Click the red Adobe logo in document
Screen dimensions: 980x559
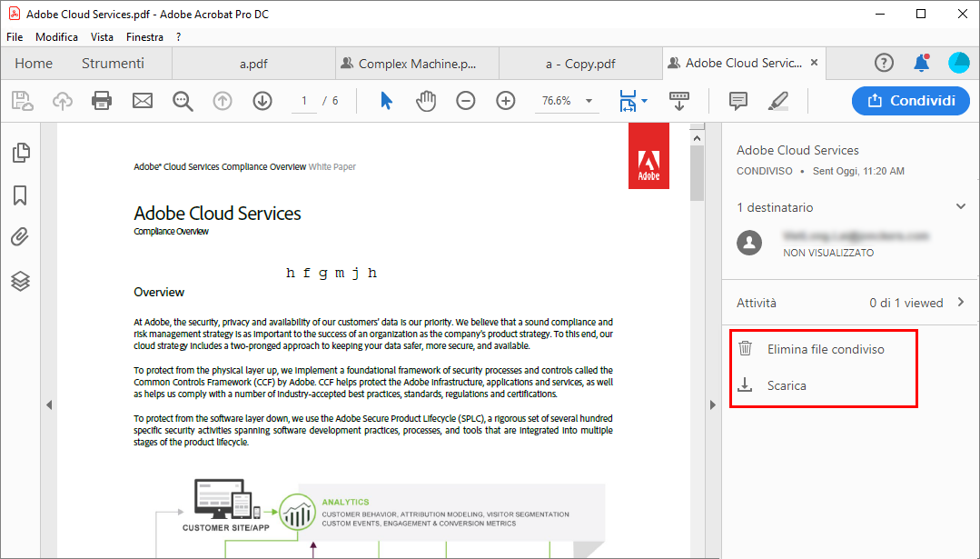648,155
